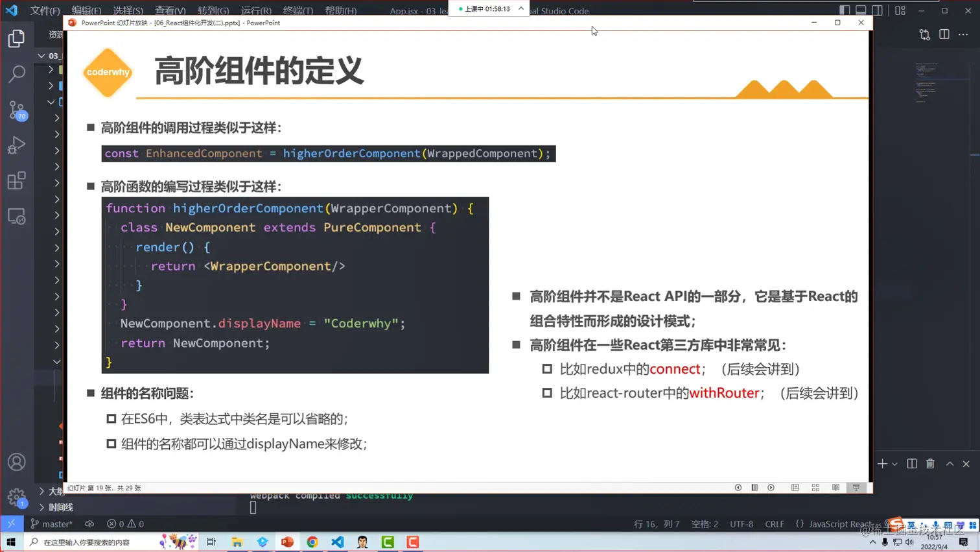Go to previous slide in PowerPoint slideshow bar
Screen dimensions: 980x552
(738, 488)
